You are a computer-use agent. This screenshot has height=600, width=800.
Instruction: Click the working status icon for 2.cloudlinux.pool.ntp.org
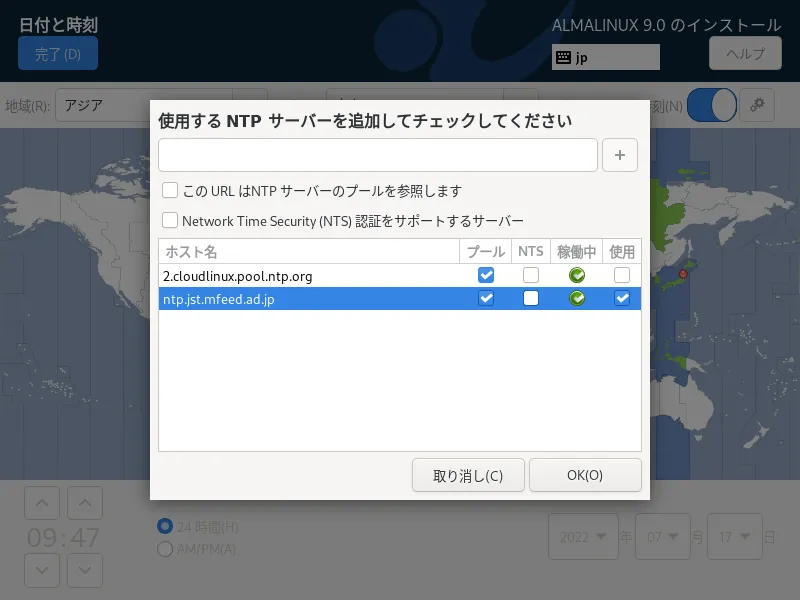(577, 276)
